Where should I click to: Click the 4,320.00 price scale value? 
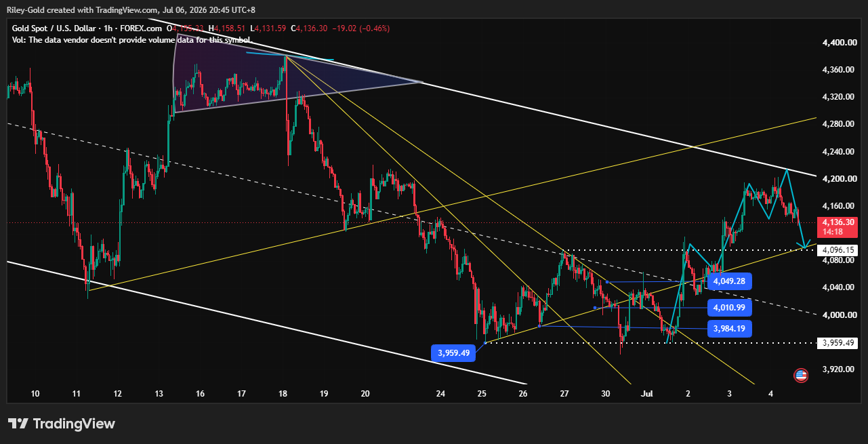pos(840,97)
